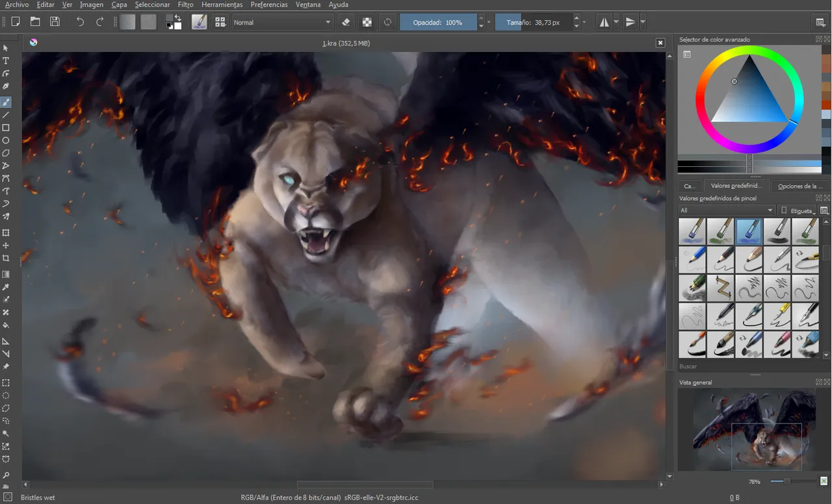Reload the original brush preset
This screenshot has height=504, width=832.
(x=387, y=22)
